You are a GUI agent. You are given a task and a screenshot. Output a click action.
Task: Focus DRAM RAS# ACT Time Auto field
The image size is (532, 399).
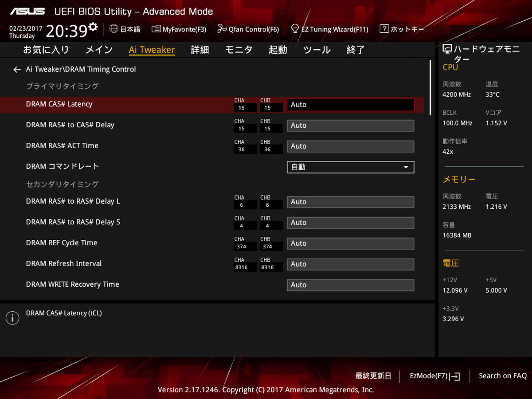tap(351, 146)
